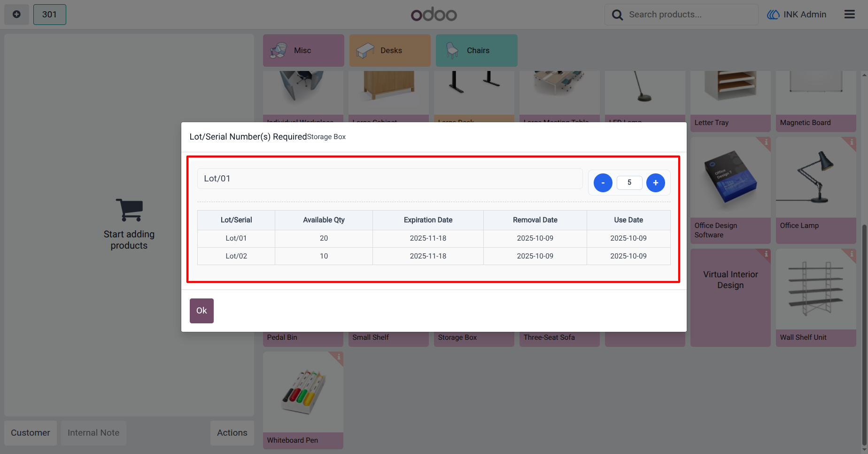Click the Removal Date column header
This screenshot has height=454, width=868.
tap(535, 220)
